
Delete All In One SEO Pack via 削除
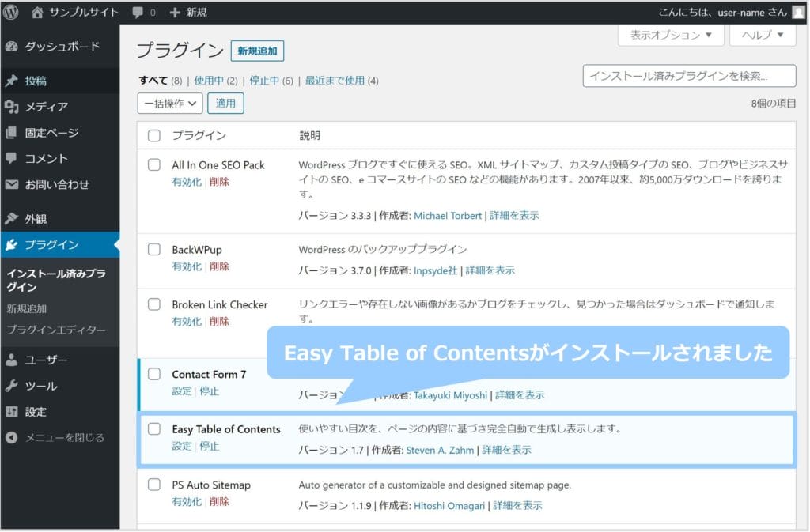[x=219, y=182]
